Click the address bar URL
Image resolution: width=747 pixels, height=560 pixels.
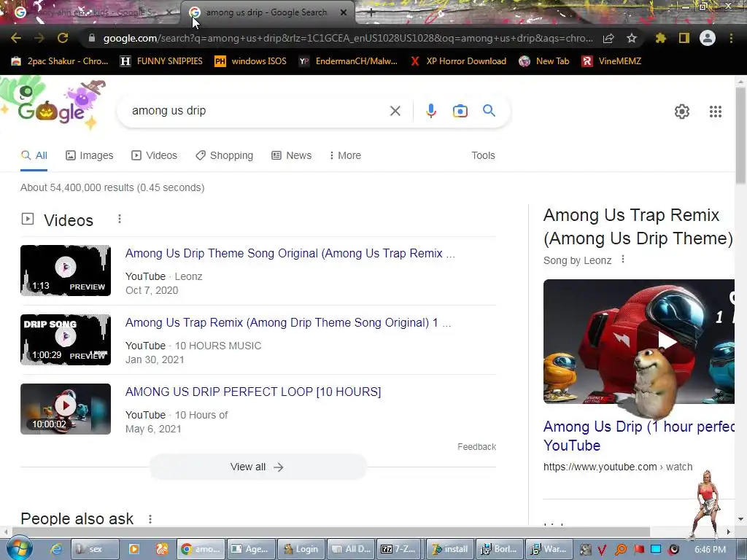[348, 38]
